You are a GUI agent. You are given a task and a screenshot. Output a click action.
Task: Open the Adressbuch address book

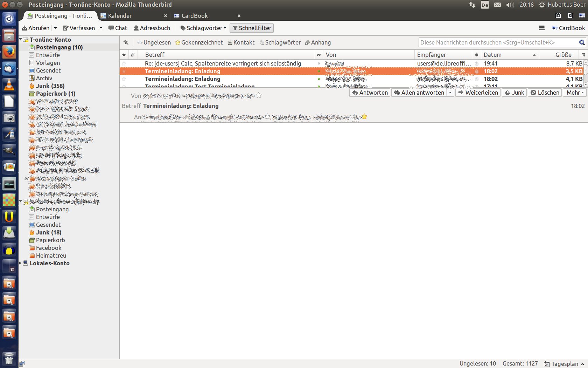pyautogui.click(x=152, y=28)
